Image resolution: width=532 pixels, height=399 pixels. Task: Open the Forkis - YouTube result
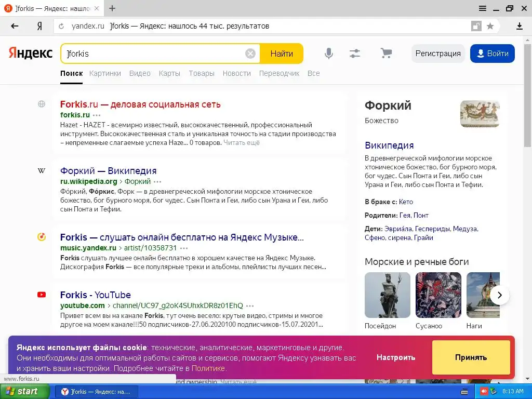96,295
